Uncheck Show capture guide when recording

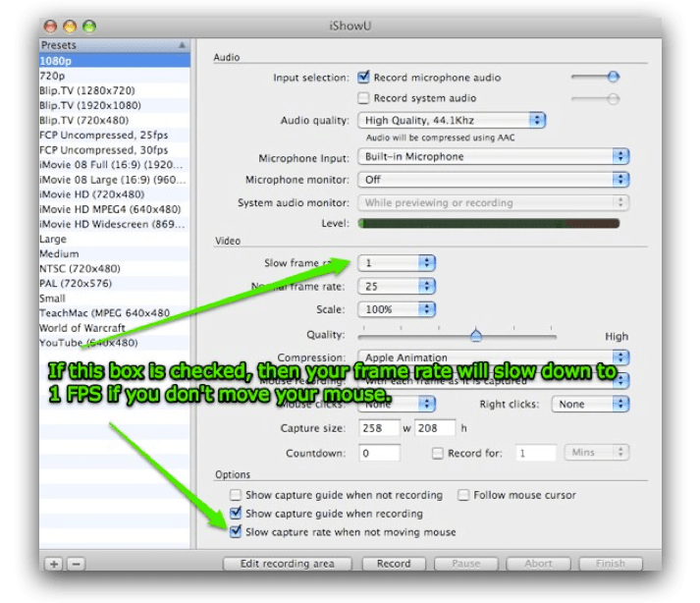pos(236,513)
